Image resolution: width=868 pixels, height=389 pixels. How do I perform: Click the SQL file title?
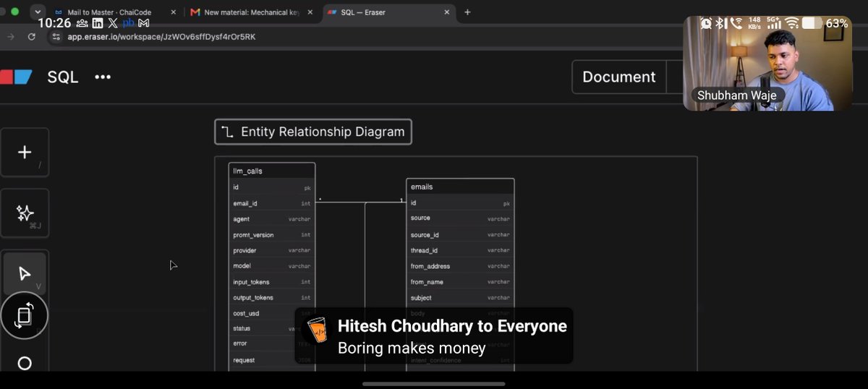pos(62,77)
